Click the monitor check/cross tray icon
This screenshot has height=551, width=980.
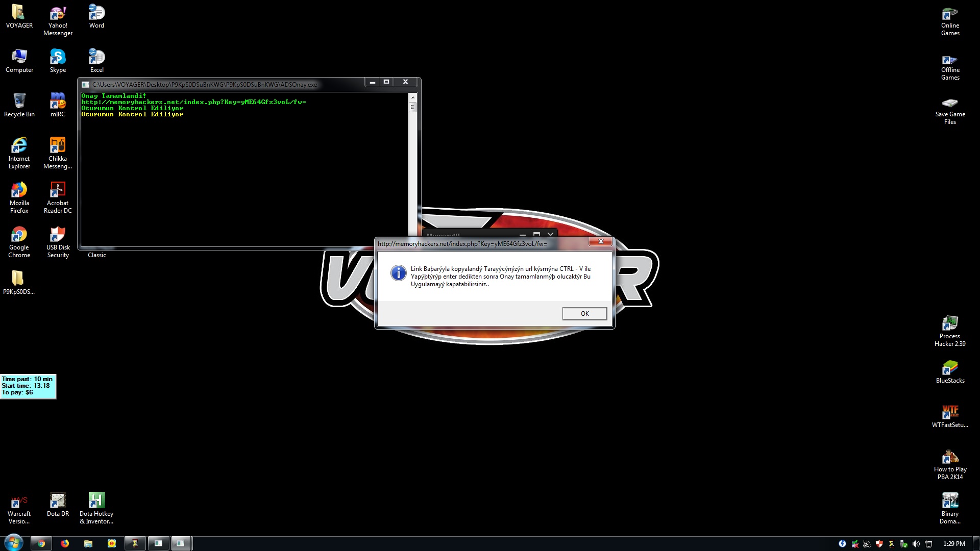854,544
